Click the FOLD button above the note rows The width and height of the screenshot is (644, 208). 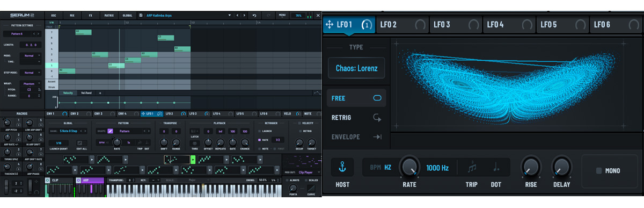[x=49, y=27]
